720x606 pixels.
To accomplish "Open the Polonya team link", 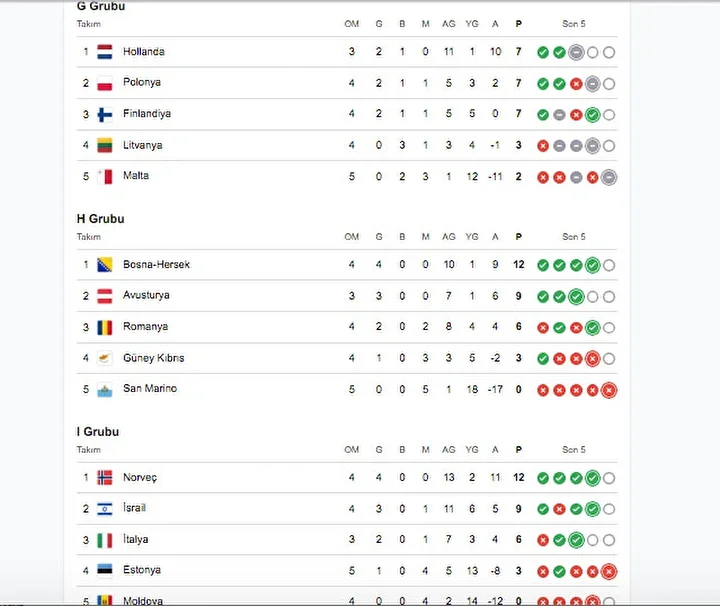I will point(142,82).
